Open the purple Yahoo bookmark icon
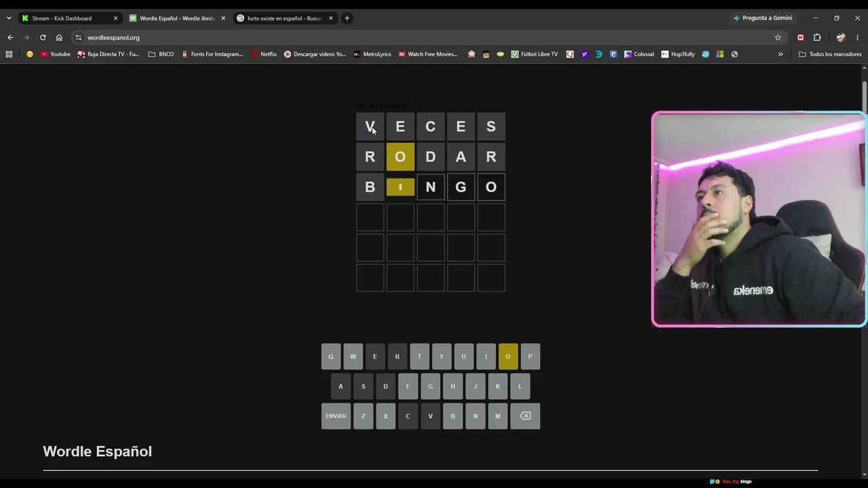This screenshot has width=868, height=488. click(x=585, y=54)
